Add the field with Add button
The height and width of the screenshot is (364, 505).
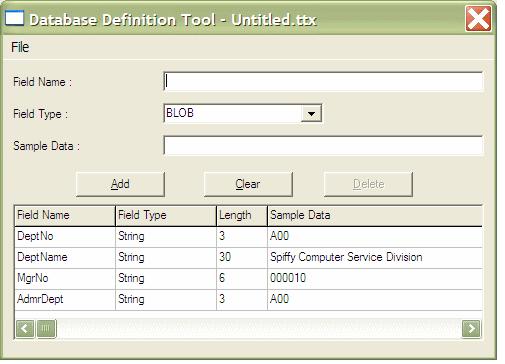point(120,184)
